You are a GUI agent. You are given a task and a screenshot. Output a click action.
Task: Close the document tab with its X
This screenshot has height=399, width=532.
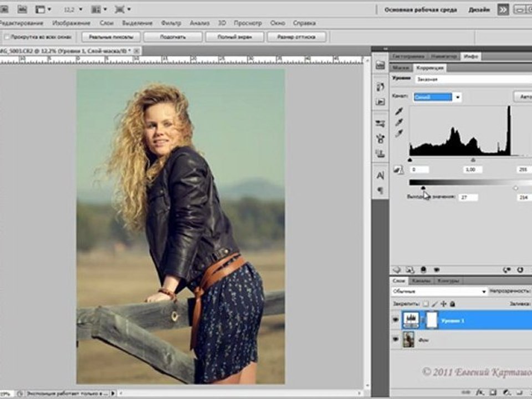136,51
